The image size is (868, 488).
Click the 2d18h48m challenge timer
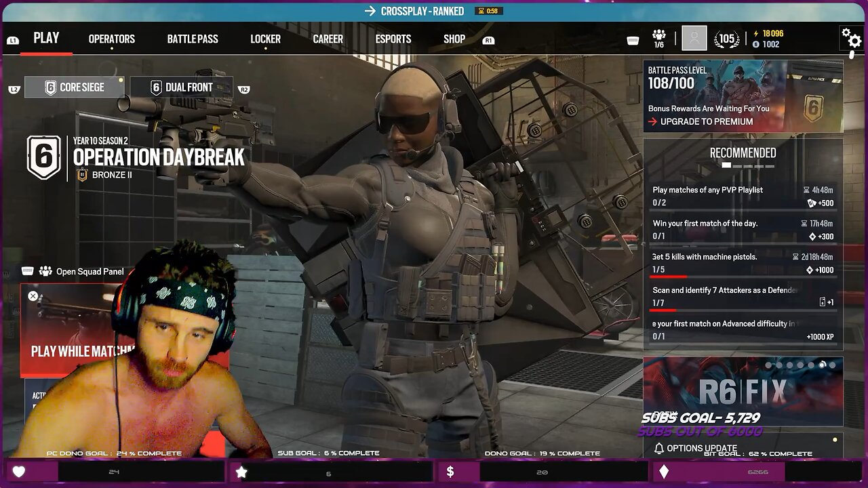click(x=813, y=257)
